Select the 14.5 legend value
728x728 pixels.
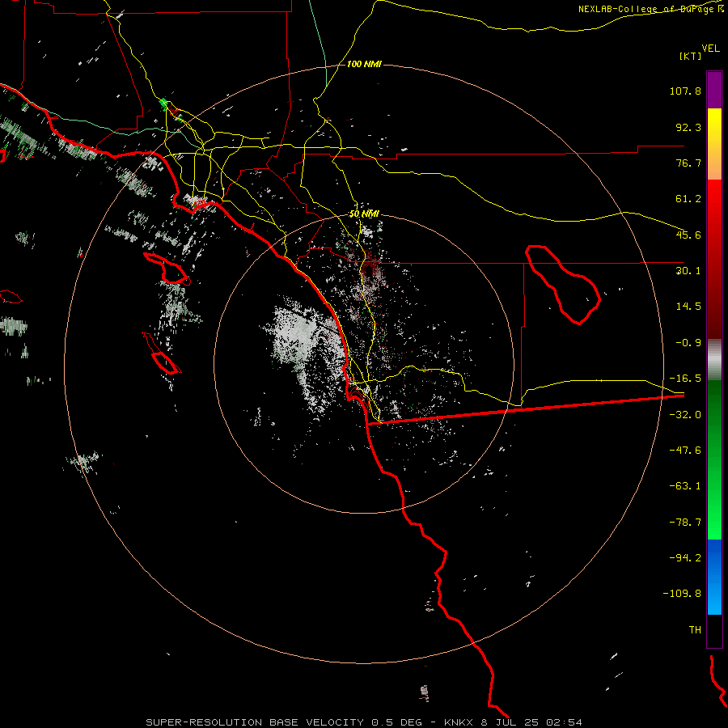pos(688,307)
